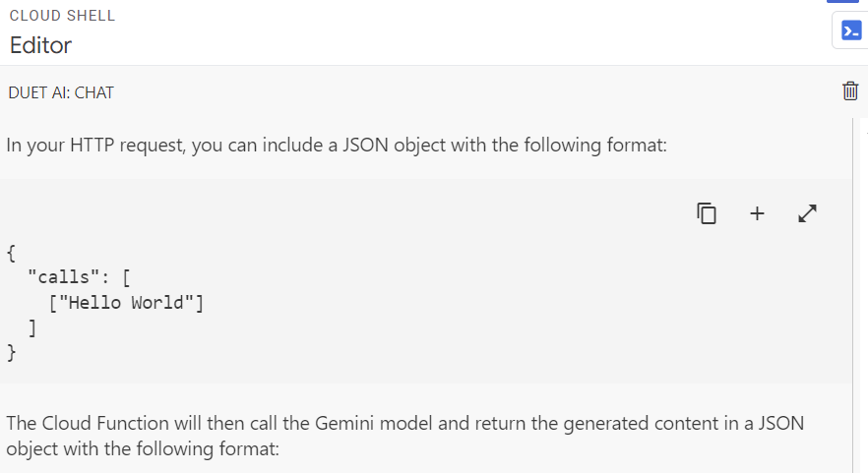Click the CLOUD SHELL label
This screenshot has width=868, height=473.
62,17
